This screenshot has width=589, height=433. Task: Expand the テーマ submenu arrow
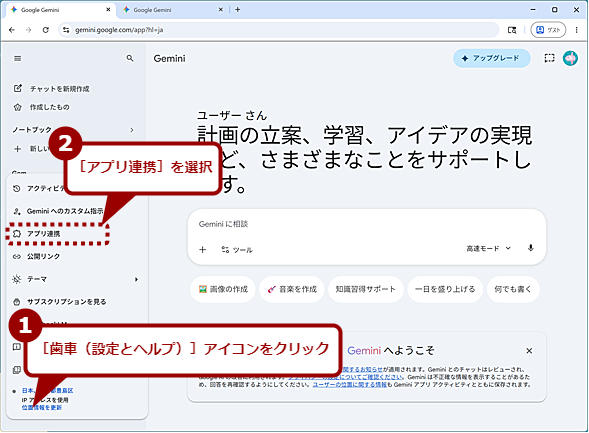pyautogui.click(x=136, y=279)
